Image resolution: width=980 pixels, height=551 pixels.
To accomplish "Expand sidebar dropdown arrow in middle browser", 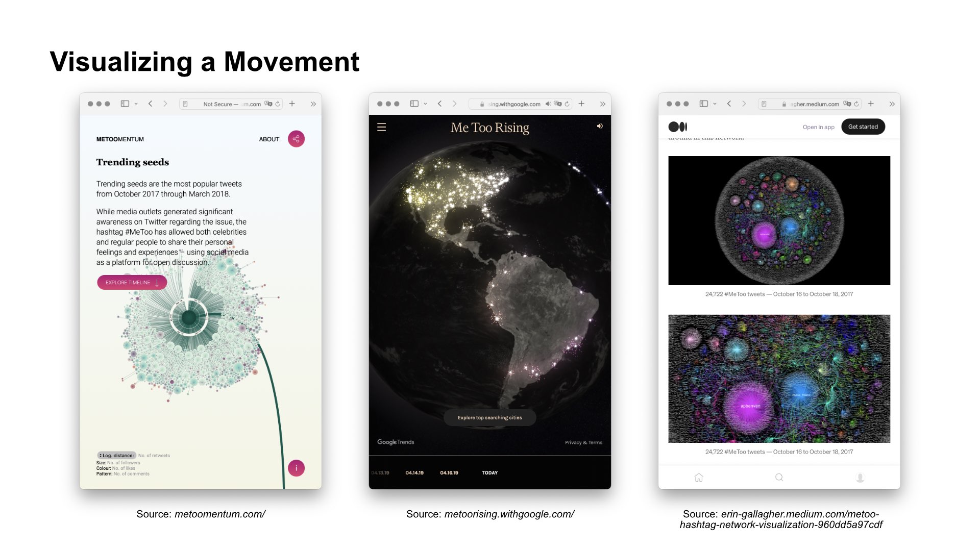I will tap(425, 104).
